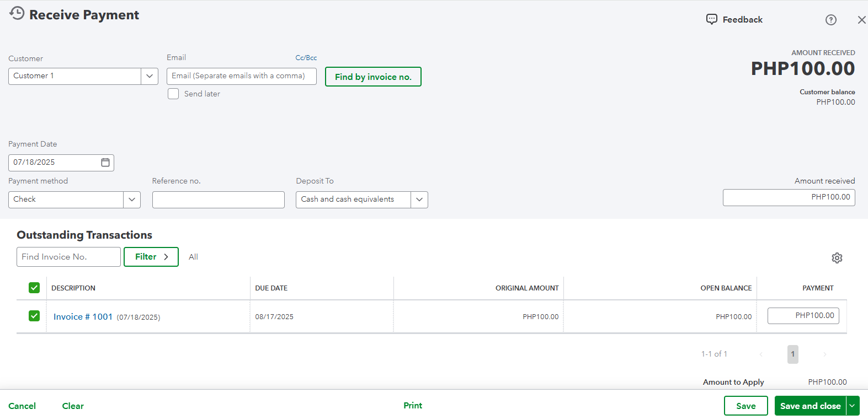
Task: Click the Save and close button
Action: point(810,406)
